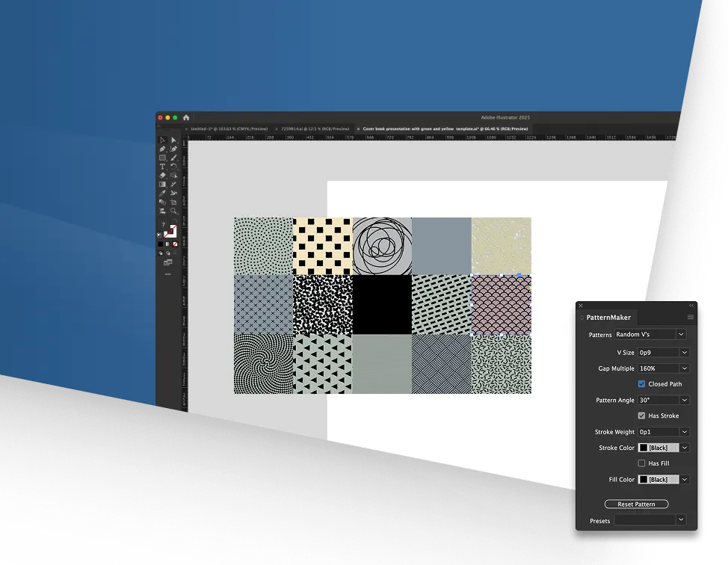Viewport: 728px width, 565px height.
Task: Click the Home icon in title bar
Action: (186, 117)
